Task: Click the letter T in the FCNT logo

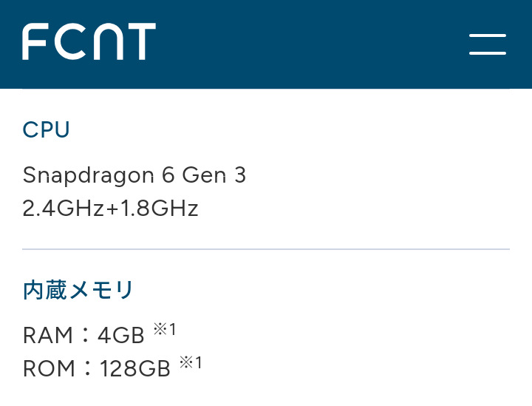Action: (141, 41)
